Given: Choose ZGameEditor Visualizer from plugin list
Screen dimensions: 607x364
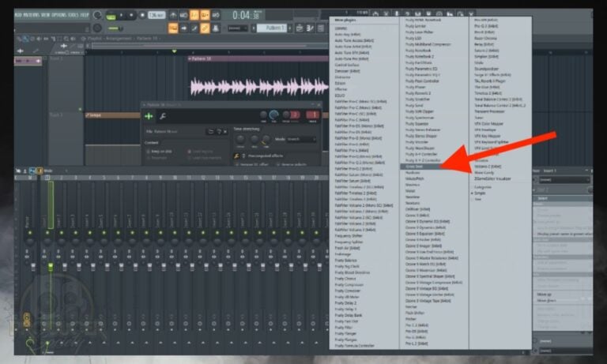Looking at the screenshot, I should click(x=492, y=178).
